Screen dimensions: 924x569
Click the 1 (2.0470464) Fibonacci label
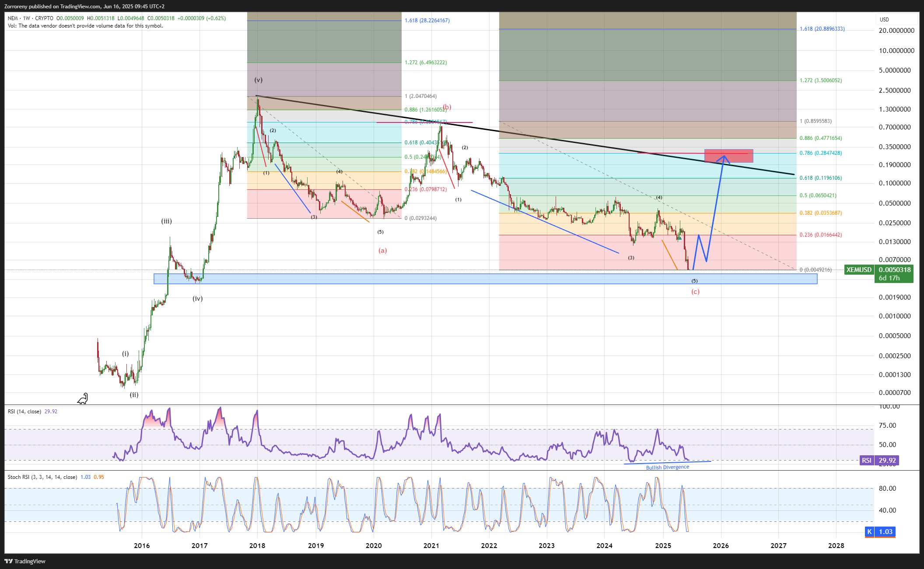[x=420, y=96]
